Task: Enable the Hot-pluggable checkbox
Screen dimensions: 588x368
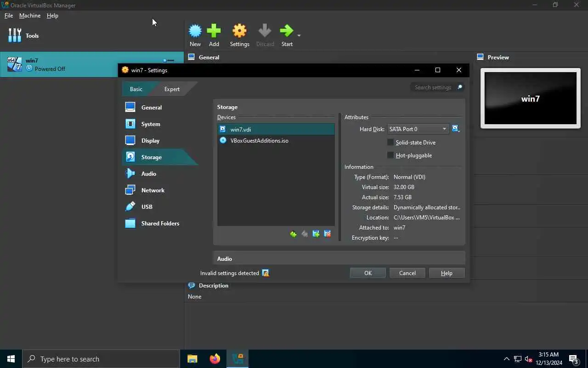Action: point(390,155)
